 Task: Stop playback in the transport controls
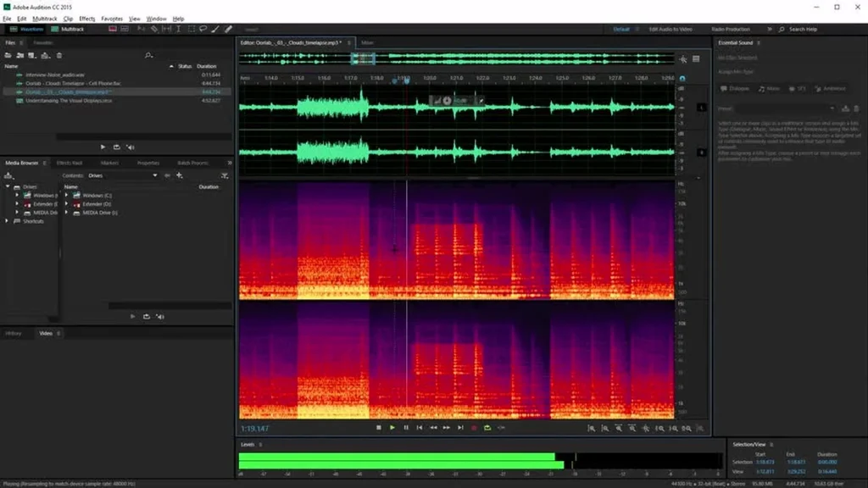[x=379, y=428]
